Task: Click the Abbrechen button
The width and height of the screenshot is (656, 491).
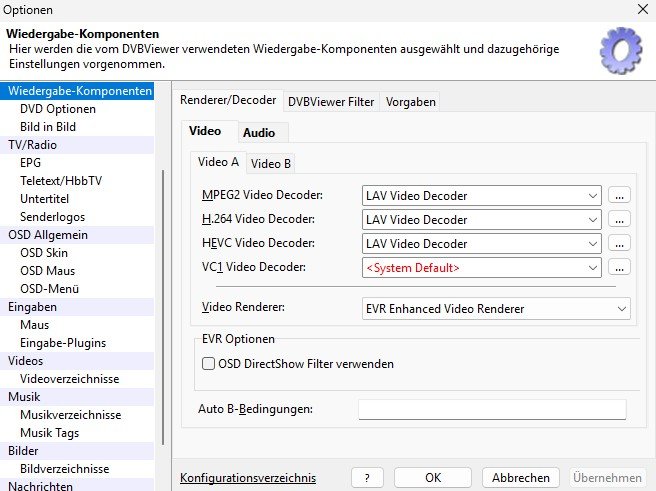Action: [x=521, y=478]
